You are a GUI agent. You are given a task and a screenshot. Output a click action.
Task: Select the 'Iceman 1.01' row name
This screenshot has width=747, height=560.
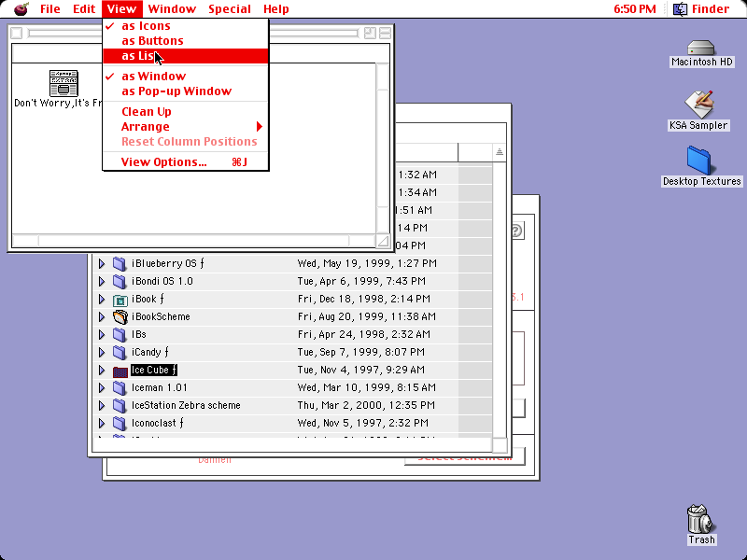pos(159,387)
